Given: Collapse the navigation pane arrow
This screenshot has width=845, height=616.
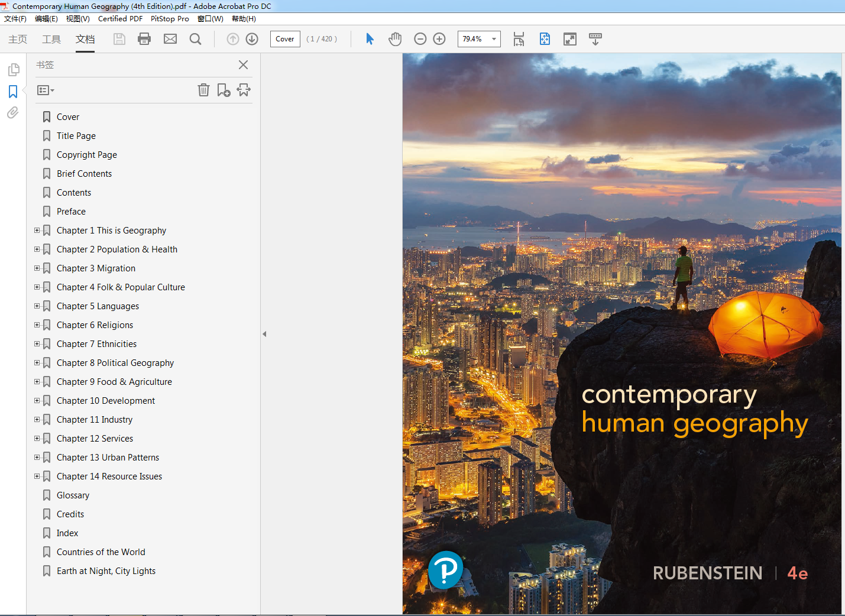Looking at the screenshot, I should point(264,334).
